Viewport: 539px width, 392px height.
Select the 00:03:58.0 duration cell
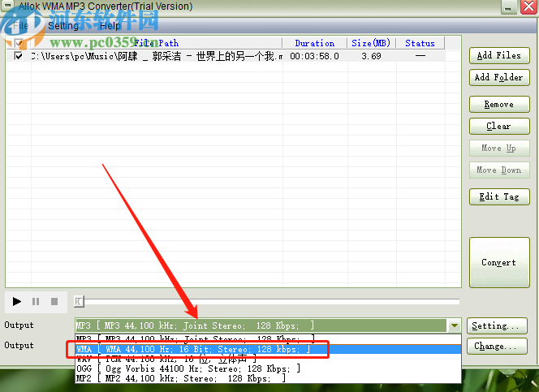tap(314, 56)
